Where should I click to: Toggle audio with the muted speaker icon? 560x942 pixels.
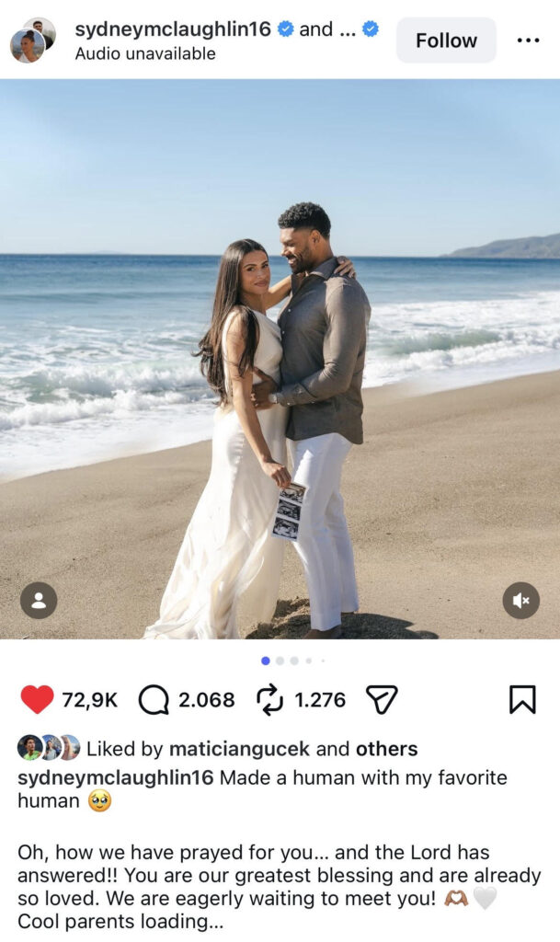click(x=521, y=600)
